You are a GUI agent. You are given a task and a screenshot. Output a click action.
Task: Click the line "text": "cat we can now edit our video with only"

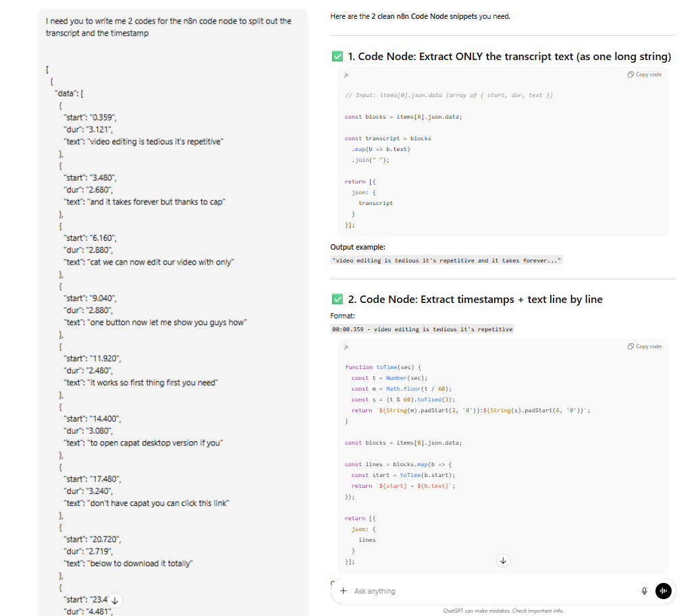pos(149,262)
